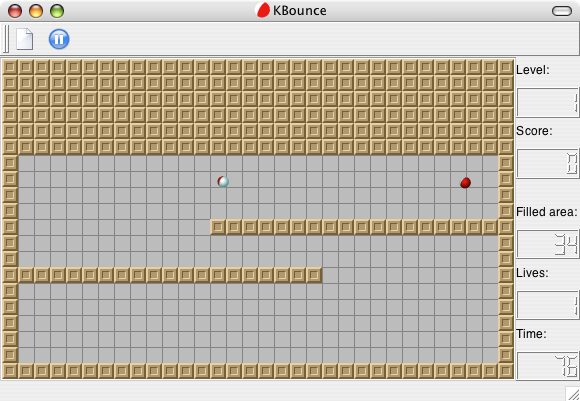Click the toolbar toggle pill button
This screenshot has height=401, width=580.
[x=562, y=11]
